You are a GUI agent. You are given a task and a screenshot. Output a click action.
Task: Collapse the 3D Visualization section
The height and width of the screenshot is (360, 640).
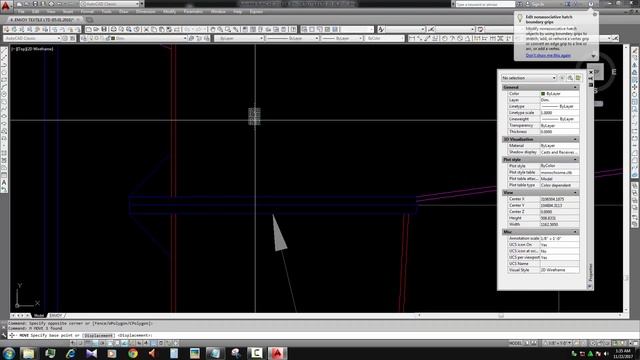coord(575,139)
